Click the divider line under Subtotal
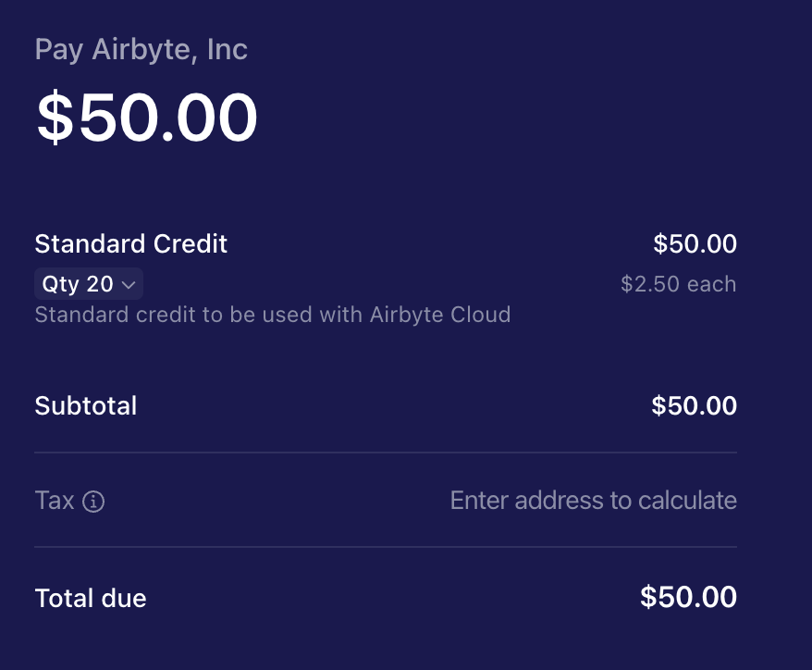Viewport: 812px width, 670px height. tap(386, 453)
